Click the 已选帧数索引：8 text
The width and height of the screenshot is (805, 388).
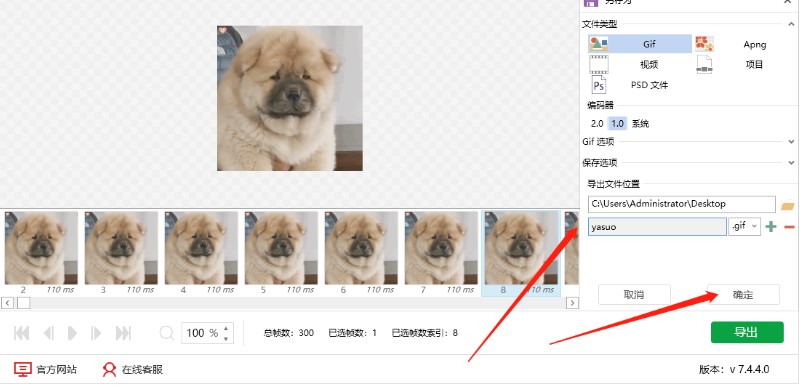click(x=425, y=333)
